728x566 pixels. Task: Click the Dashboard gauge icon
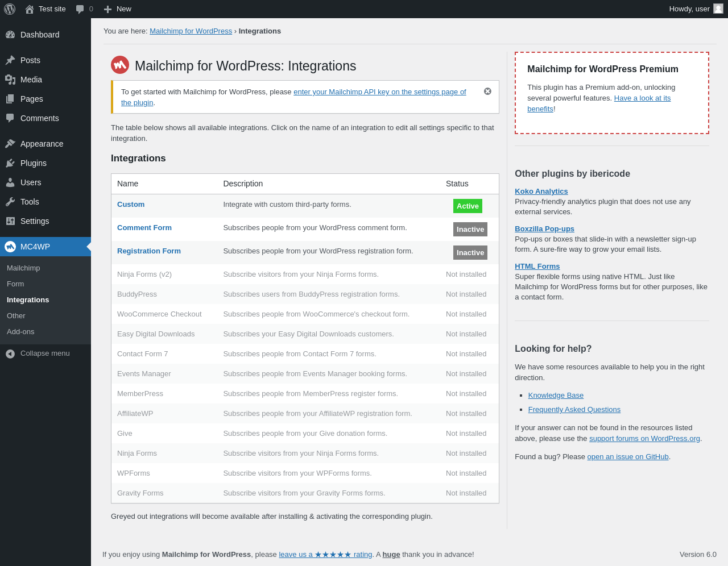10,35
